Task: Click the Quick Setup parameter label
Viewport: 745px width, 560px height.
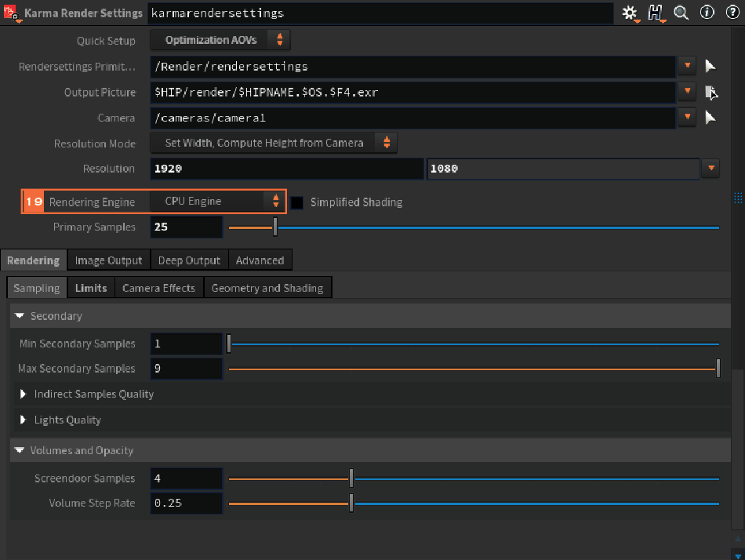Action: point(106,41)
